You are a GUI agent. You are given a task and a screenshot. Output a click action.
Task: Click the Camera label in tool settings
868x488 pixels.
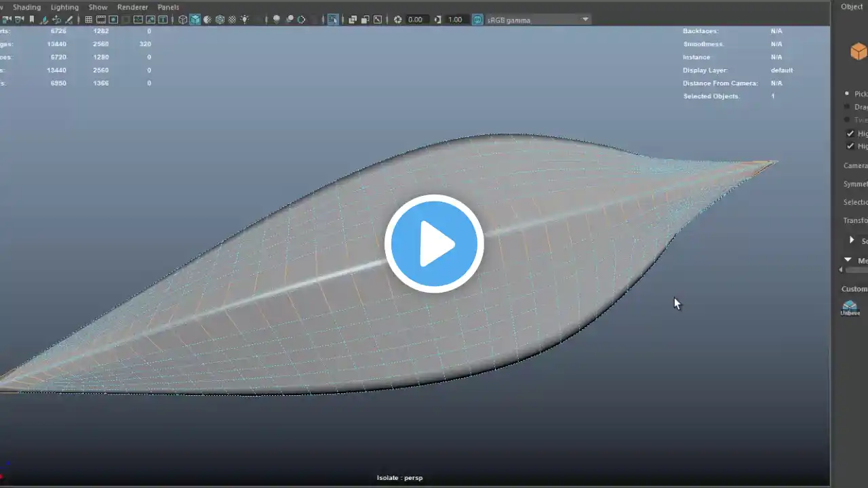pos(855,166)
